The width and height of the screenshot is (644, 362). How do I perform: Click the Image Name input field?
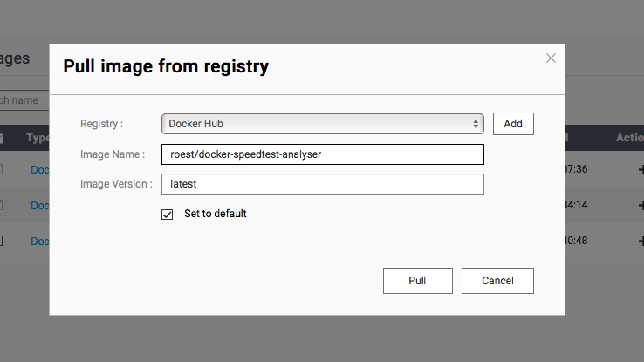[x=322, y=154]
